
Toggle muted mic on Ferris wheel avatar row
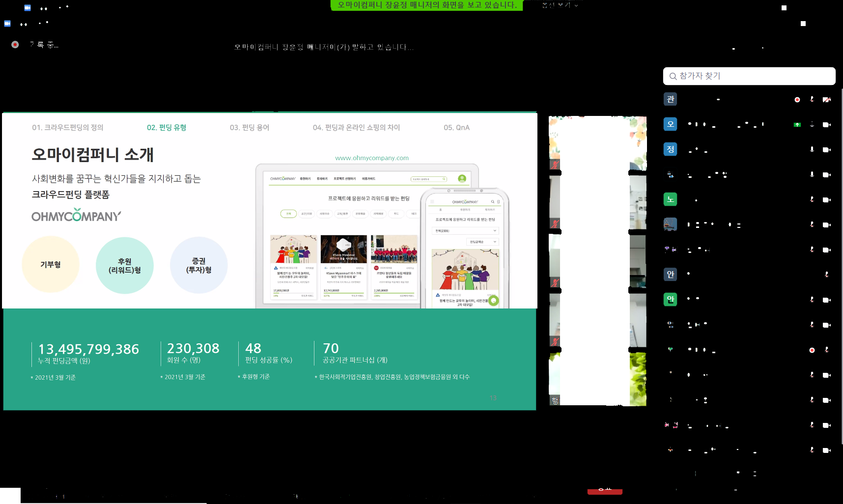(x=812, y=224)
